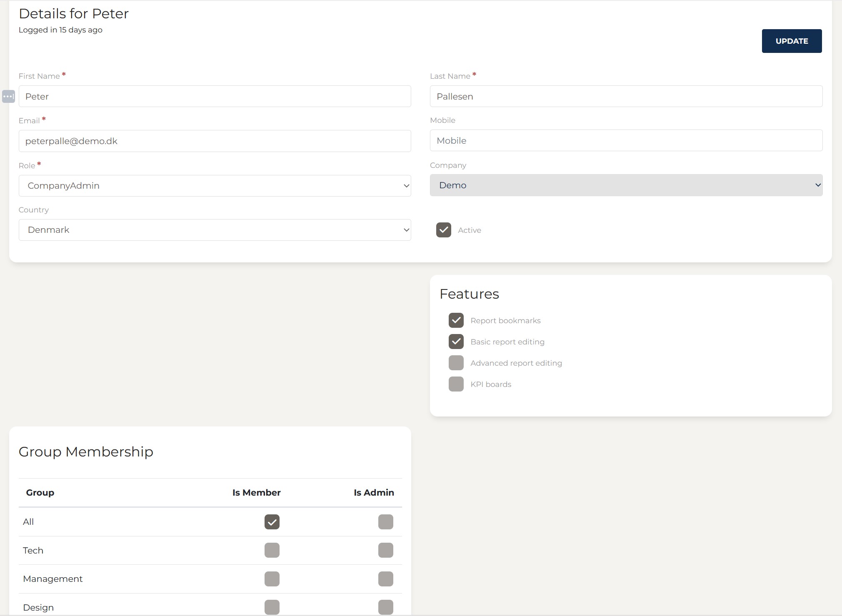Screen dimensions: 842x616
Task: Click the UPDATE button
Action: pyautogui.click(x=792, y=41)
